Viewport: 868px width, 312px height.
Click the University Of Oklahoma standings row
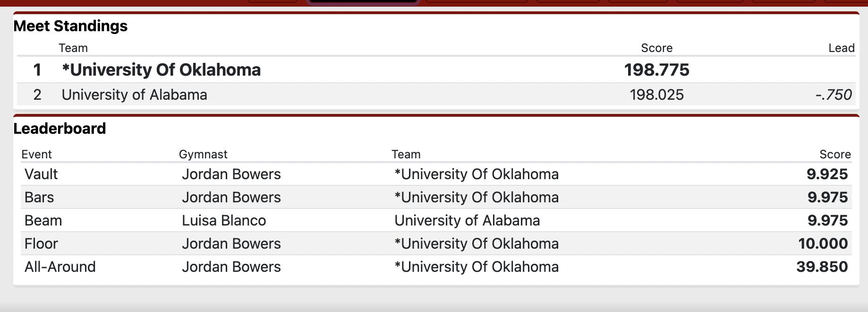coord(436,70)
